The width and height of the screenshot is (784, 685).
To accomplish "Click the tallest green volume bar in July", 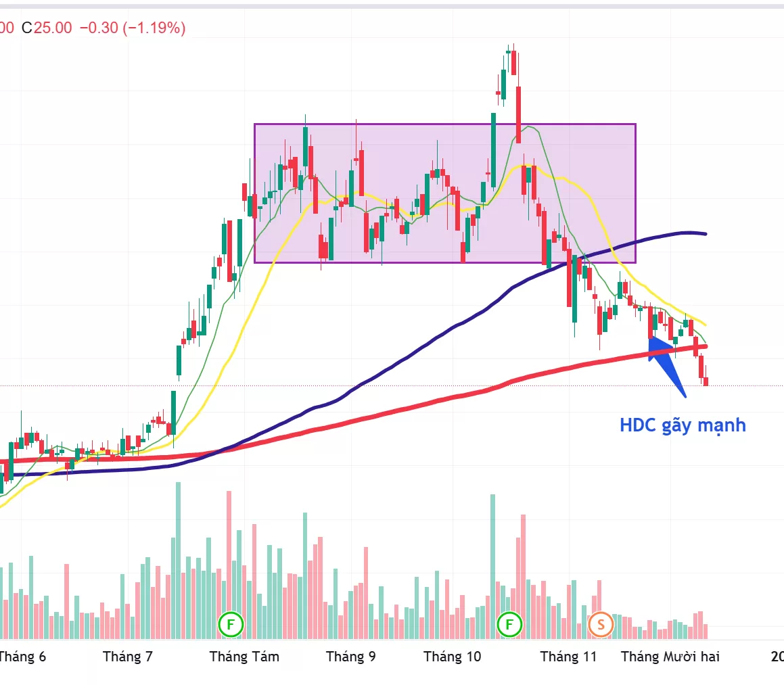I will 179,561.
